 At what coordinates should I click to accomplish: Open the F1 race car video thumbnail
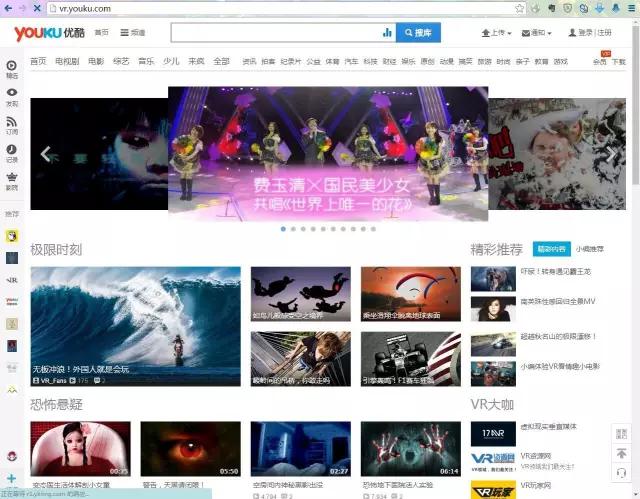click(x=411, y=359)
